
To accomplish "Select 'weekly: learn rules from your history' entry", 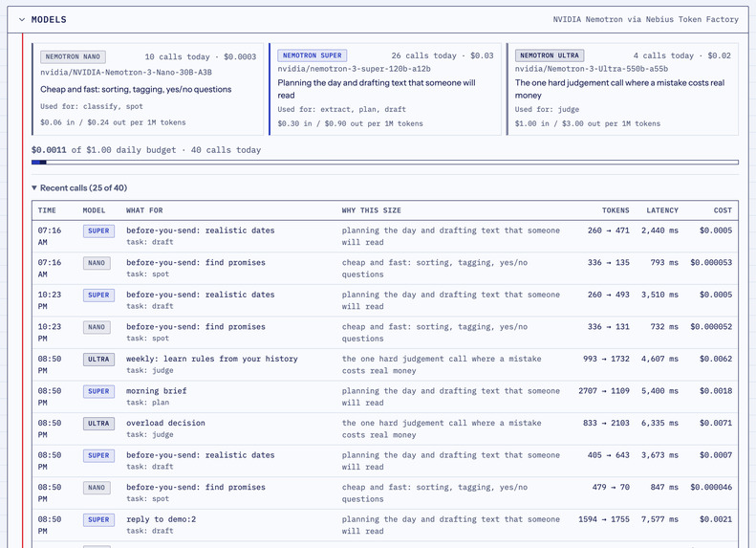I will pos(211,359).
